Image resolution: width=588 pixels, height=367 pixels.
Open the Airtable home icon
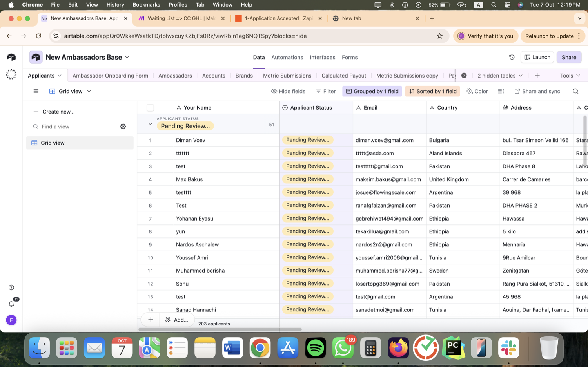pos(11,57)
